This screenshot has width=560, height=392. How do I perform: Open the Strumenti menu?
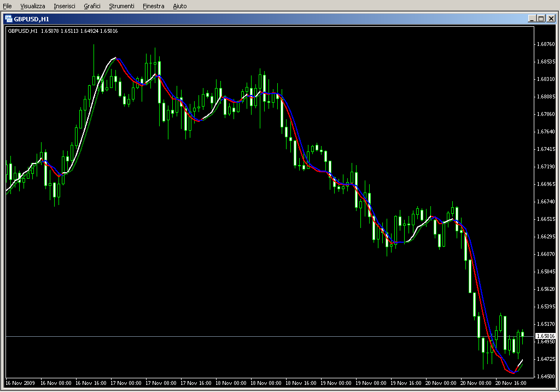point(121,6)
